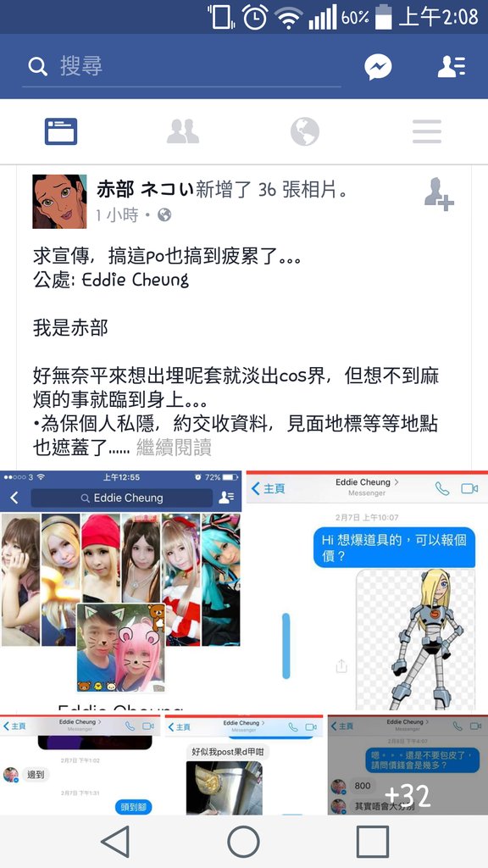This screenshot has width=488, height=868.
Task: Open the Notifications globe tab
Action: pos(305,131)
